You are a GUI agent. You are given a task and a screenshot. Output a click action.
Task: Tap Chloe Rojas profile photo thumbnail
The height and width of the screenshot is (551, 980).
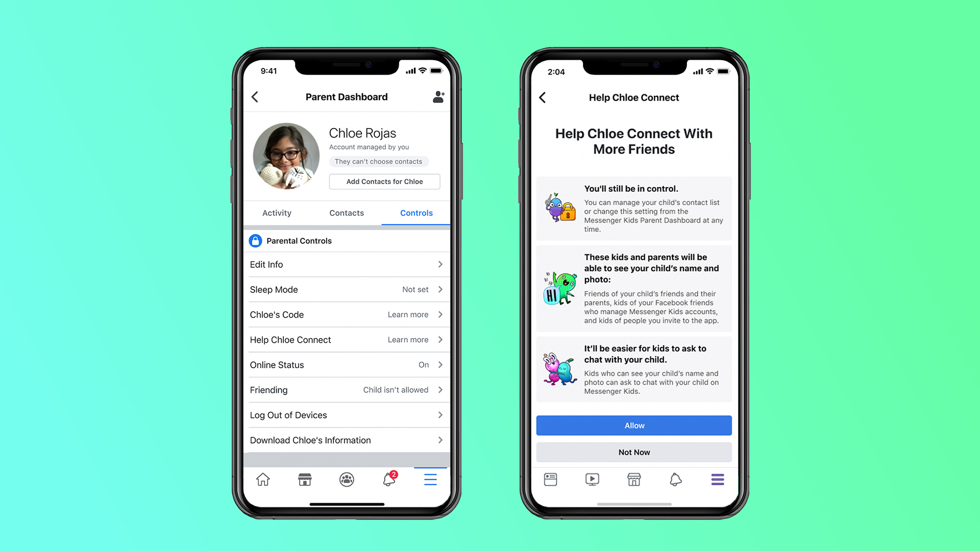coord(285,156)
